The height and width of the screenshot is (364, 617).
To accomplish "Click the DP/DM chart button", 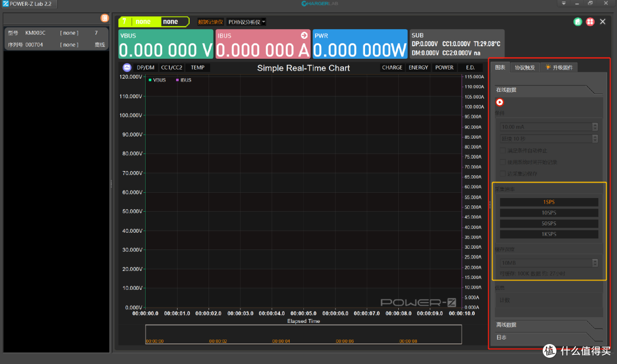I will point(145,68).
